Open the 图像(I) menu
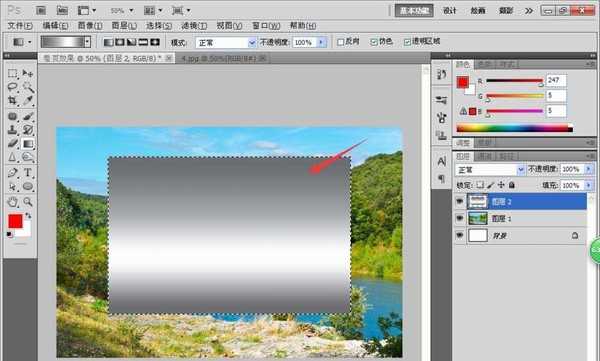This screenshot has height=361, width=600. (90, 26)
